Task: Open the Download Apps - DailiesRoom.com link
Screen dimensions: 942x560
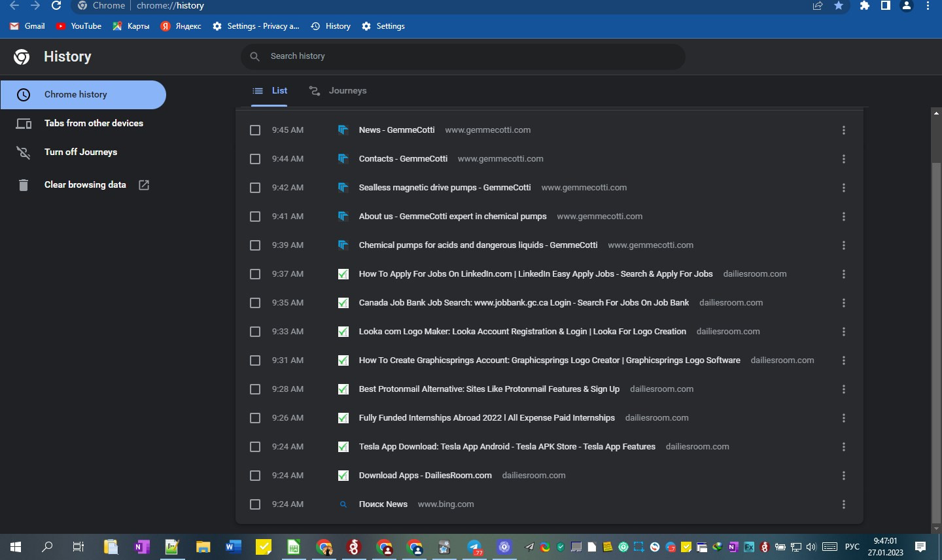Action: tap(425, 476)
